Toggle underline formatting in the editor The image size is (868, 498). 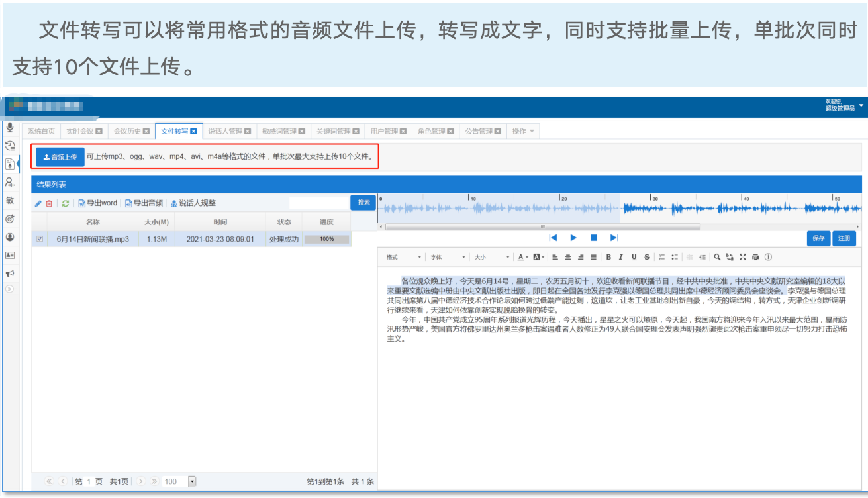634,257
